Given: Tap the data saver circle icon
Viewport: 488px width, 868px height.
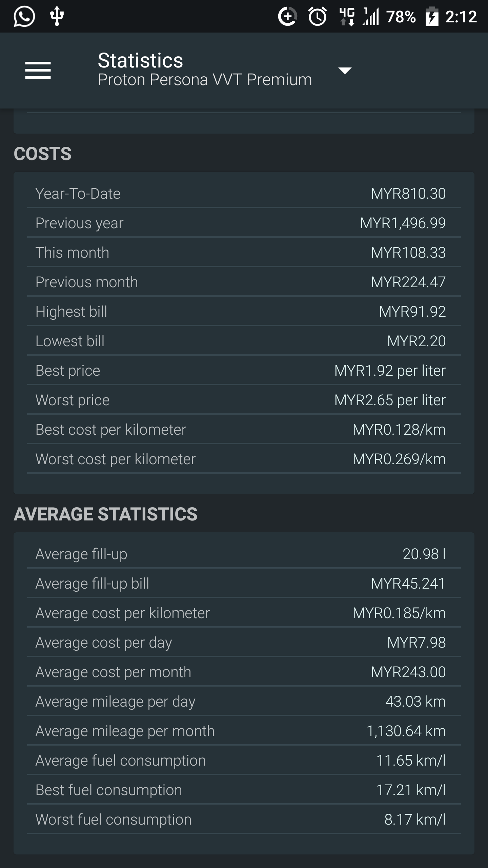Looking at the screenshot, I should pos(287,16).
